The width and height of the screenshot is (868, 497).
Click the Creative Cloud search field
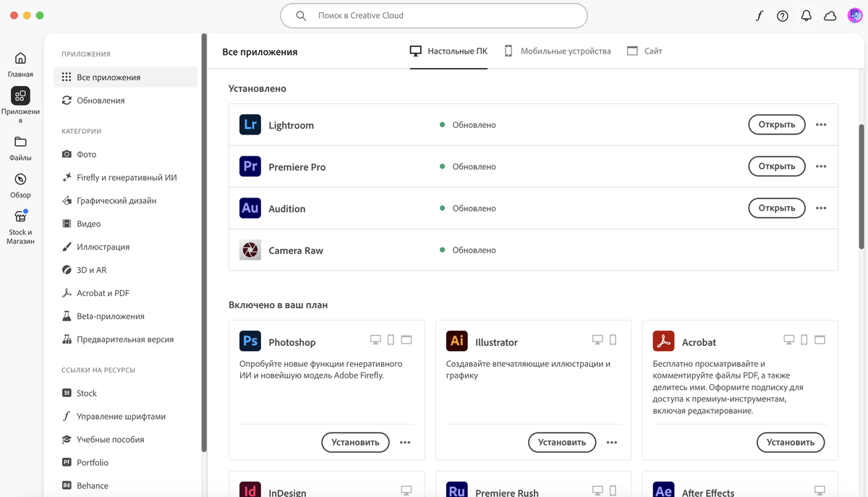pyautogui.click(x=434, y=15)
